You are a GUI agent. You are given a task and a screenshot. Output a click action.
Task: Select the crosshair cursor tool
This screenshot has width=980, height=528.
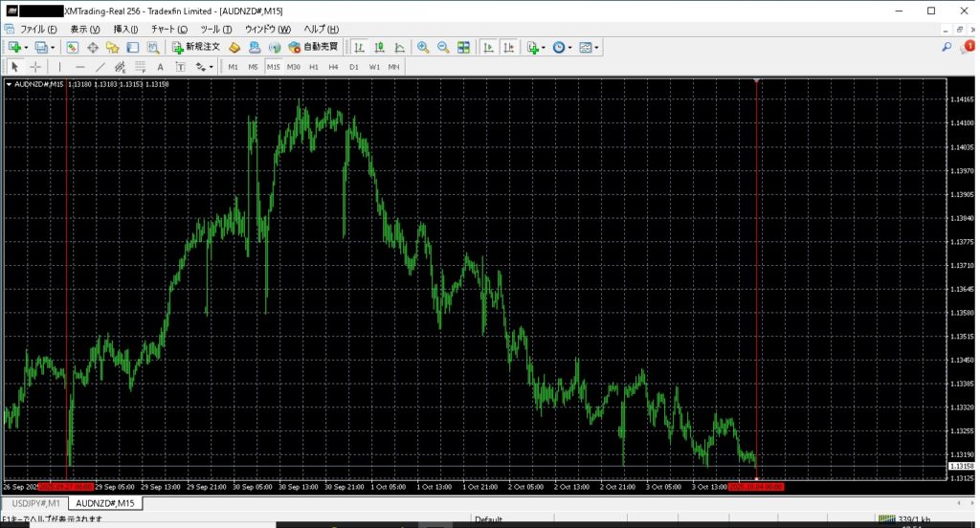35,67
